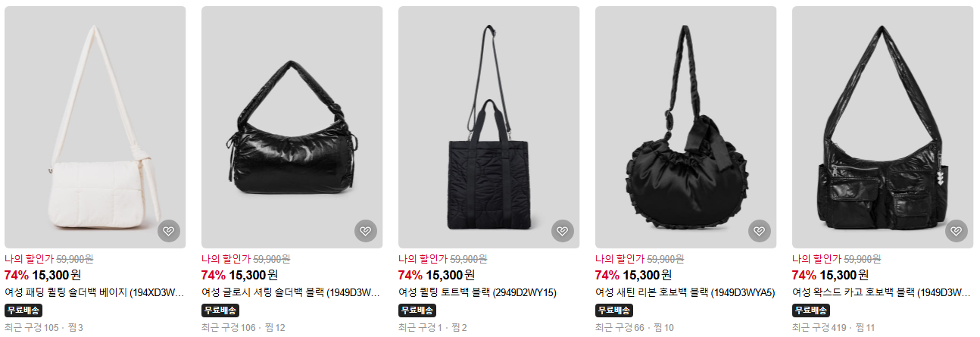Open beige padded quilted shoulder bag image
The height and width of the screenshot is (337, 980).
pos(95,127)
